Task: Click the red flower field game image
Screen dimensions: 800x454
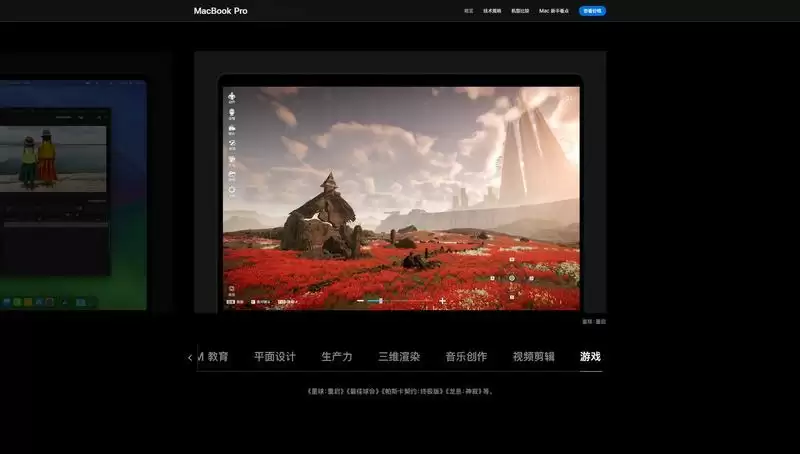Action: 401,198
